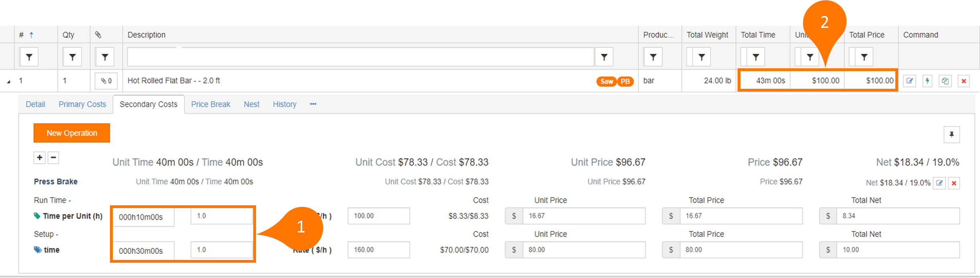
Task: Delete row 1 with the red X icon
Action: pos(963,81)
